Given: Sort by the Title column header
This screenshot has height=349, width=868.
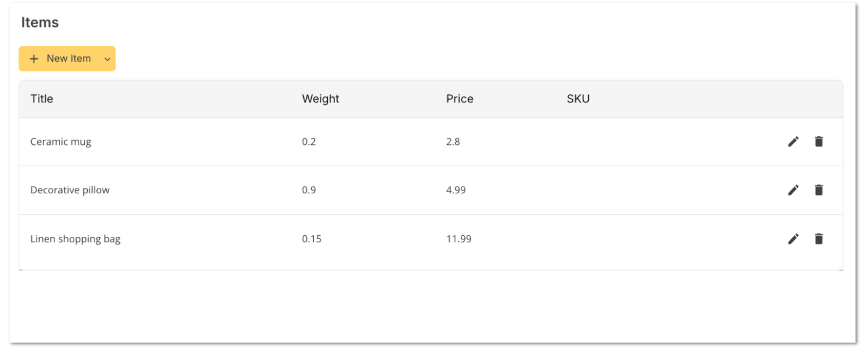Looking at the screenshot, I should (42, 99).
